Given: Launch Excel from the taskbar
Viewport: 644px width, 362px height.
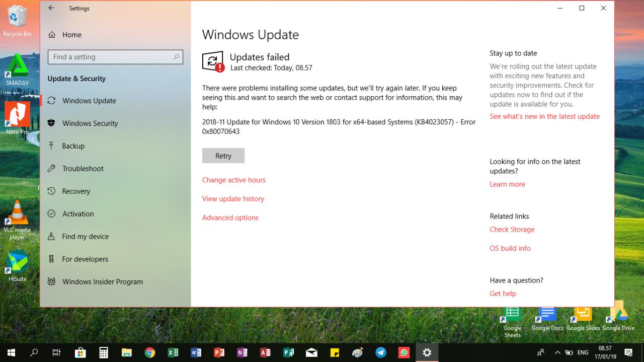Looking at the screenshot, I should pos(173,353).
